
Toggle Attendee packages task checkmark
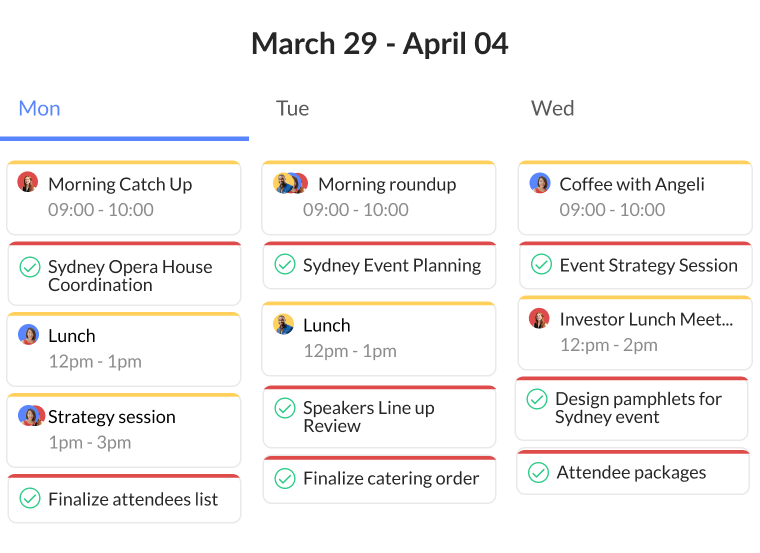(538, 473)
